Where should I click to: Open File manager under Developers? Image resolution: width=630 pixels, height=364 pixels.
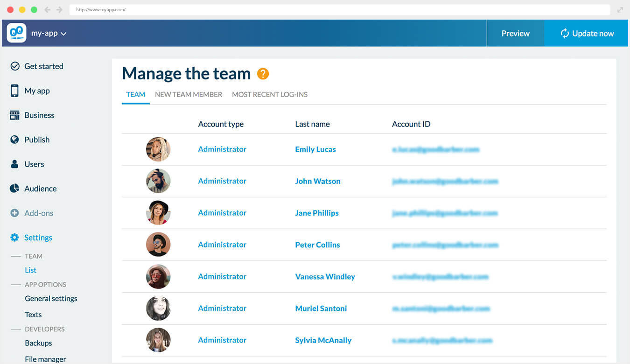(45, 359)
